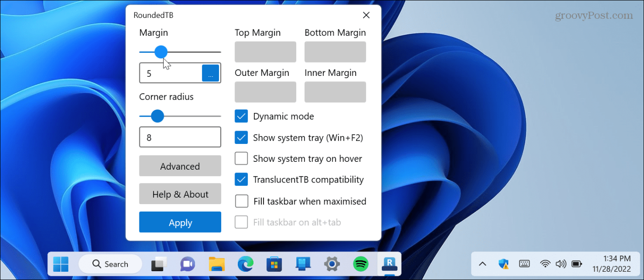Screen dimensions: 644x280
Task: Click the Corner radius slider handle
Action: (x=157, y=116)
